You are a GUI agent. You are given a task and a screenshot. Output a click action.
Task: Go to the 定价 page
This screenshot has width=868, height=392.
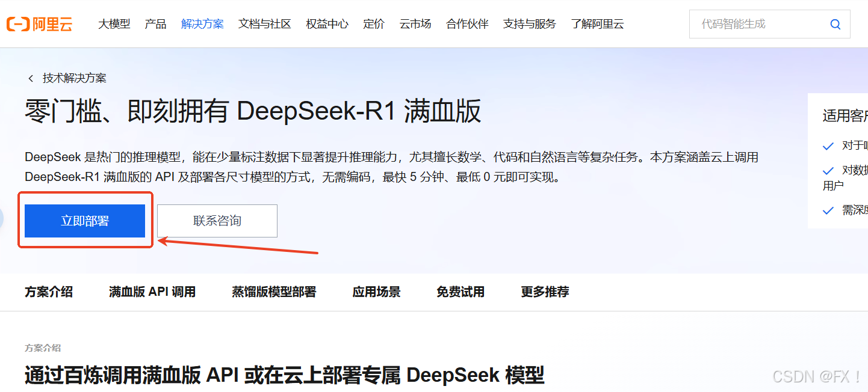click(x=374, y=24)
